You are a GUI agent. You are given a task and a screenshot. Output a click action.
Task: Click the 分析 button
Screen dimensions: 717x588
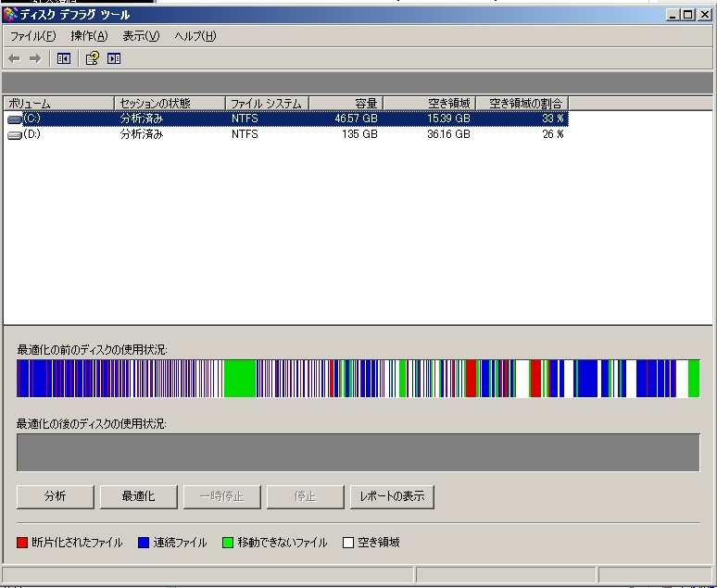56,496
